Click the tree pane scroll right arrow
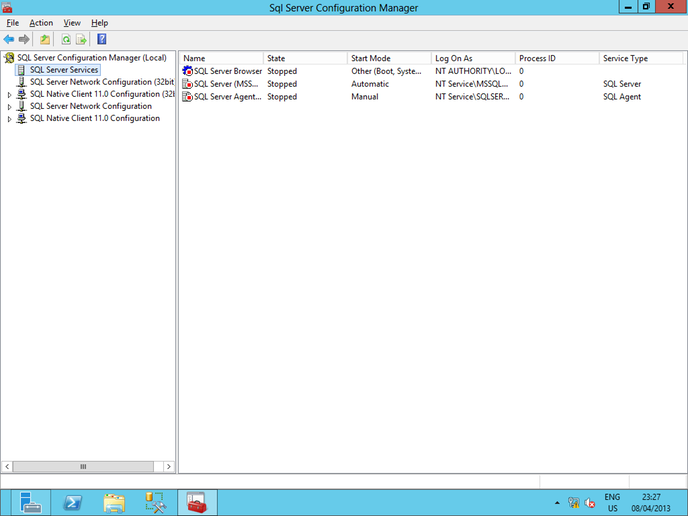The height and width of the screenshot is (516, 688). pos(169,466)
